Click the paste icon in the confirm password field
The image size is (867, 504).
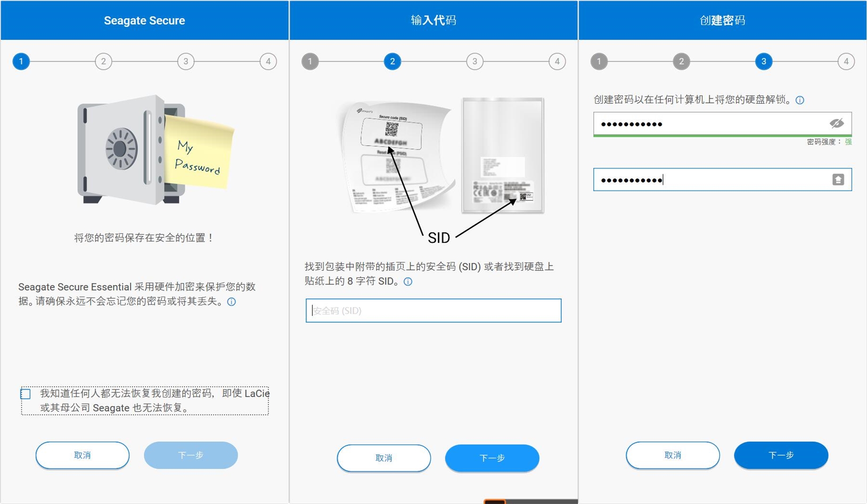point(838,179)
